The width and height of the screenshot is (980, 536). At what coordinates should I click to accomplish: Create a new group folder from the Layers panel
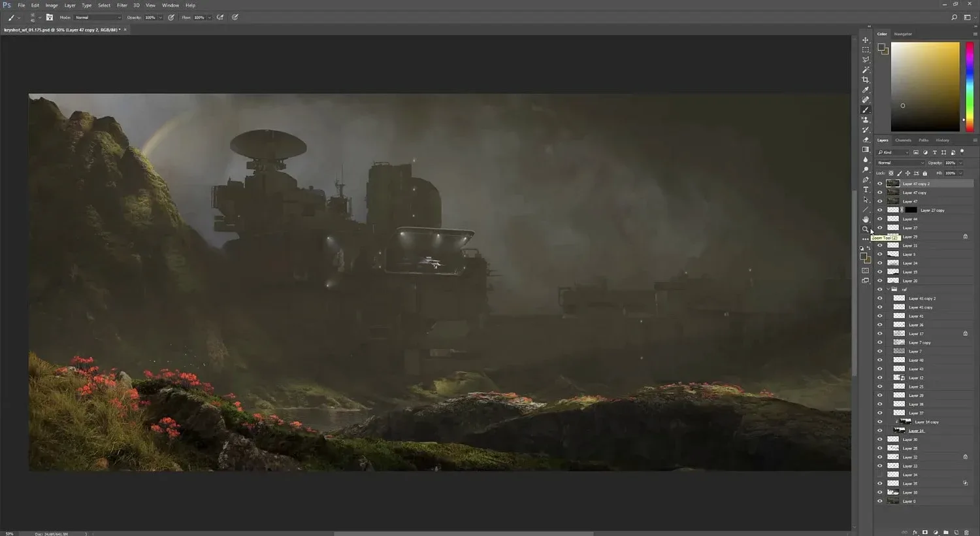(946, 533)
